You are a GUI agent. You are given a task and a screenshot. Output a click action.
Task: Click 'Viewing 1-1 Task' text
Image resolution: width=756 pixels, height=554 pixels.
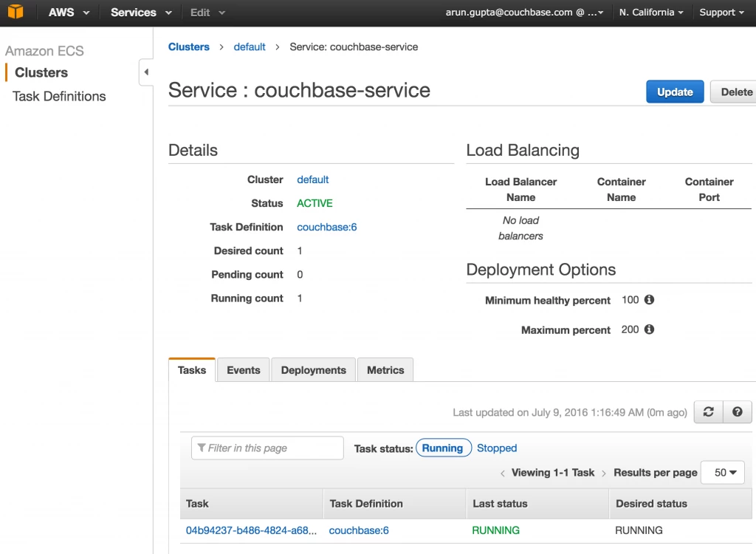coord(553,473)
